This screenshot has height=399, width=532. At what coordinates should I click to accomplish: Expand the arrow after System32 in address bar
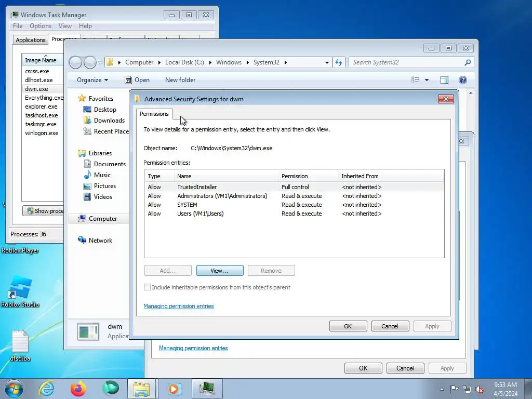(x=285, y=62)
